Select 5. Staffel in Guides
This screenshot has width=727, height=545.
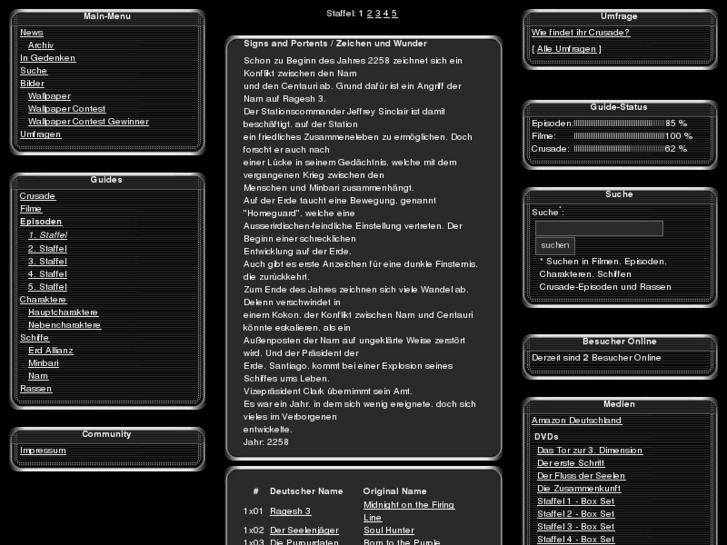tap(47, 287)
